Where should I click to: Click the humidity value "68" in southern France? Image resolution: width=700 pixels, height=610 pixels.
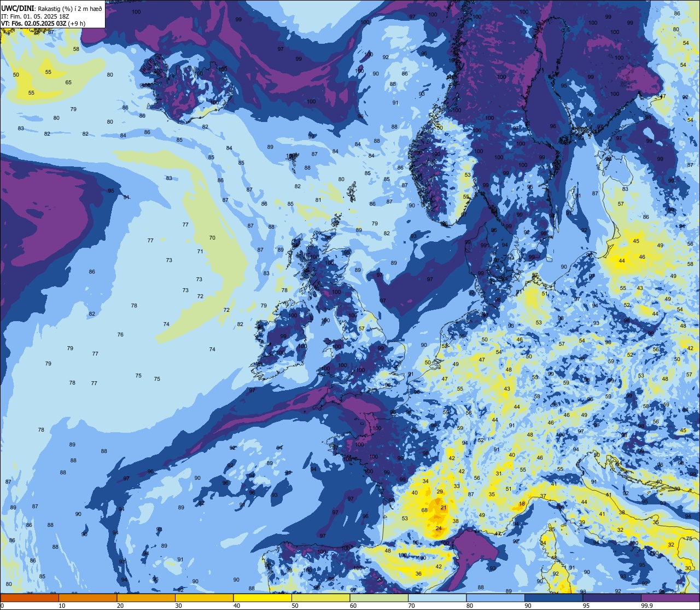coord(424,510)
